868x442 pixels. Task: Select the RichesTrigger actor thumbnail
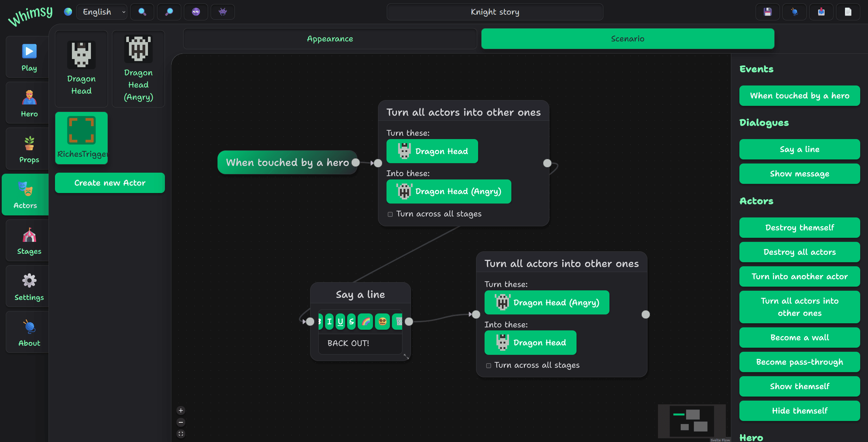tap(81, 138)
